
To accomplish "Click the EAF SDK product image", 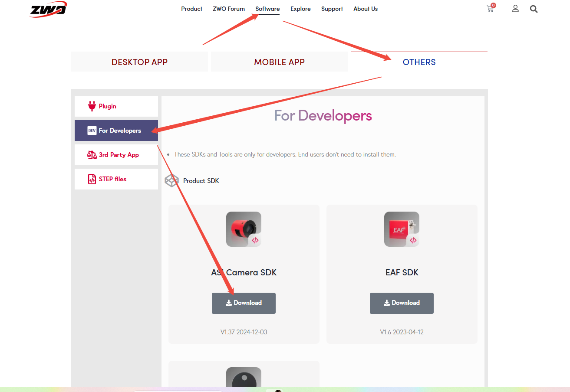I will tap(402, 229).
